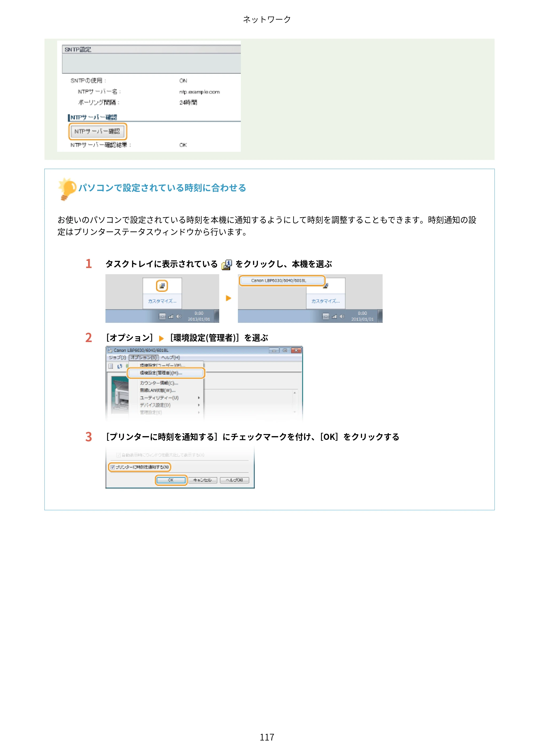
Task: Select Canon LBP6030/6040/6018L in the tray popup
Action: (x=282, y=281)
